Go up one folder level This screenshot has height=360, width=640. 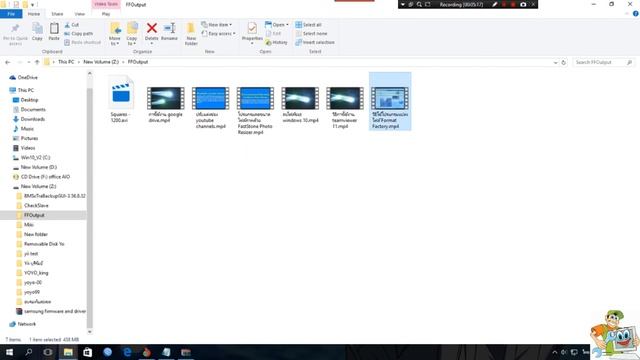point(37,62)
